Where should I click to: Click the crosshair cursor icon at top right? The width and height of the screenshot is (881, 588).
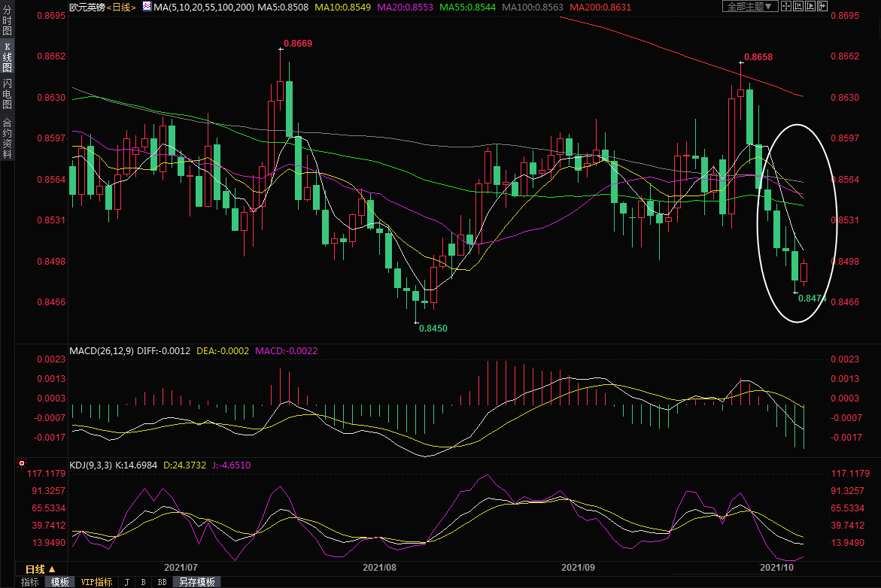tap(785, 6)
